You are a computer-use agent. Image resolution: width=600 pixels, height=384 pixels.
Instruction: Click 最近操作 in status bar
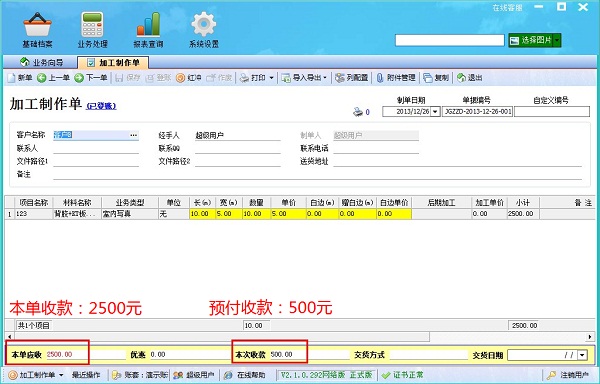click(x=86, y=375)
